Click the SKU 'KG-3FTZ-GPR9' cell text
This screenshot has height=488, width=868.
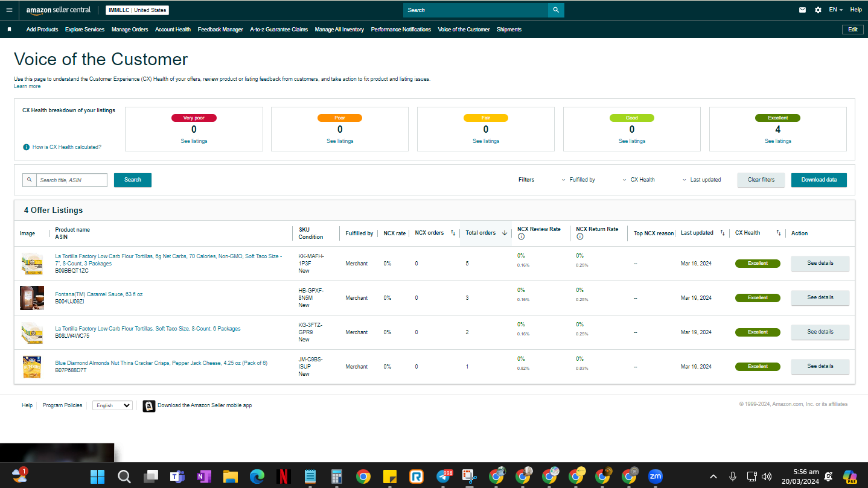click(310, 329)
